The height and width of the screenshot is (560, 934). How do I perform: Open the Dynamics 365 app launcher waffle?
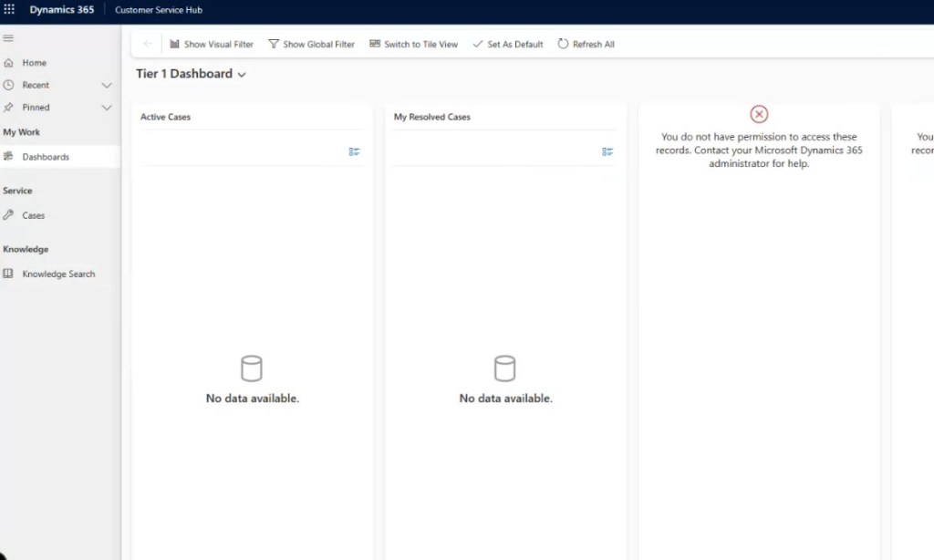pos(10,10)
